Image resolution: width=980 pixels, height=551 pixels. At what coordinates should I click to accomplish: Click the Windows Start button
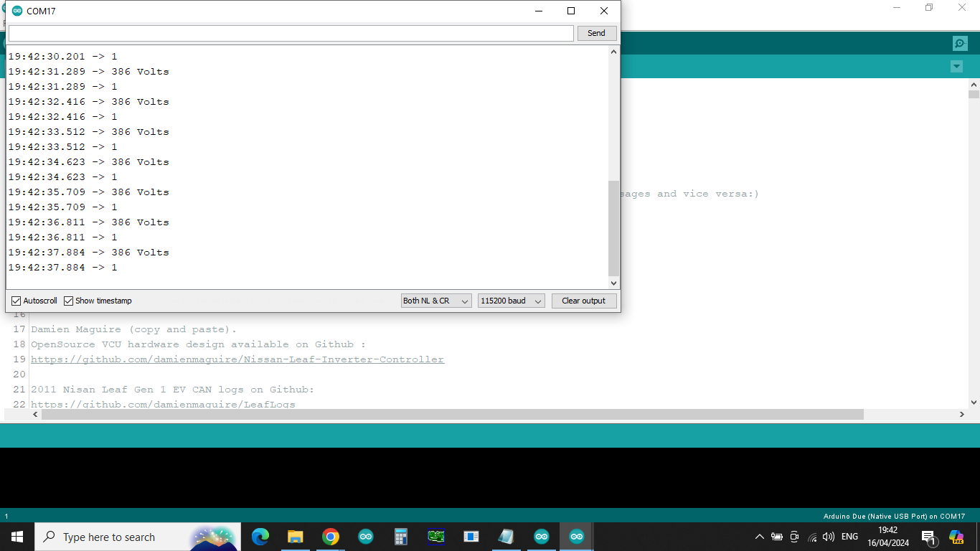click(x=17, y=537)
